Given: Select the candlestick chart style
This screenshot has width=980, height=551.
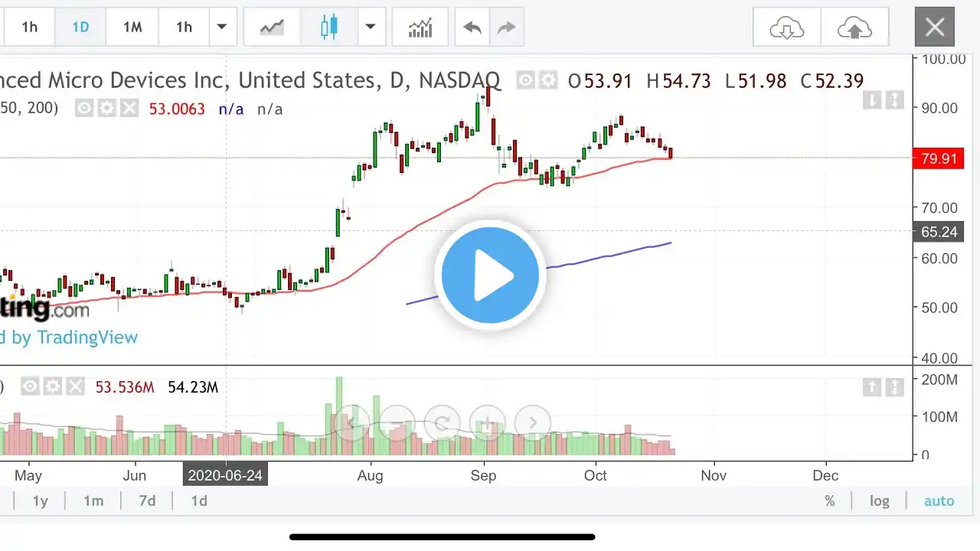Looking at the screenshot, I should point(329,28).
